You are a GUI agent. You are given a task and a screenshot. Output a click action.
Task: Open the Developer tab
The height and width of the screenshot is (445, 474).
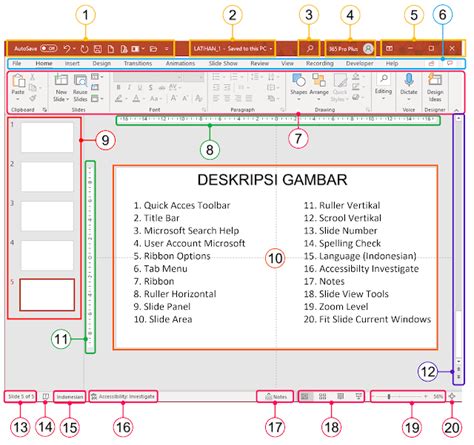click(359, 63)
